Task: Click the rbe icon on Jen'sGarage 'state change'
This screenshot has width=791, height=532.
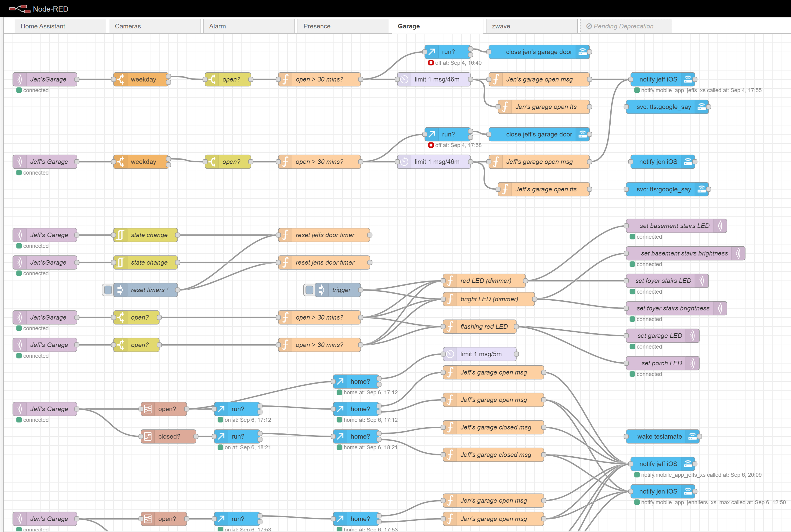Action: [x=121, y=262]
